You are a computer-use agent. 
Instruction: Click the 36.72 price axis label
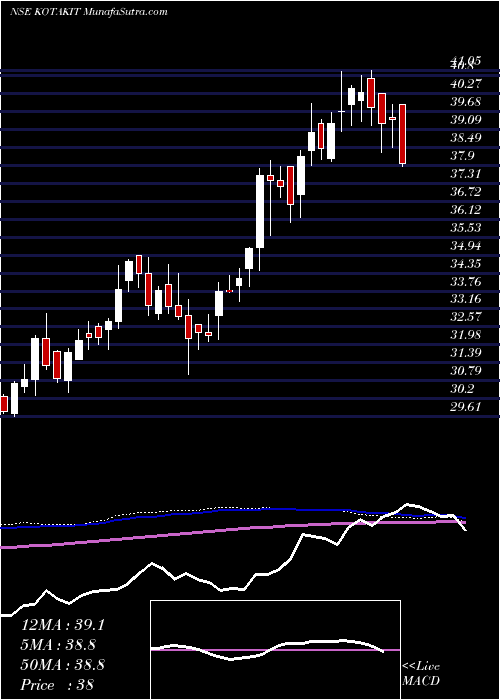pyautogui.click(x=466, y=192)
